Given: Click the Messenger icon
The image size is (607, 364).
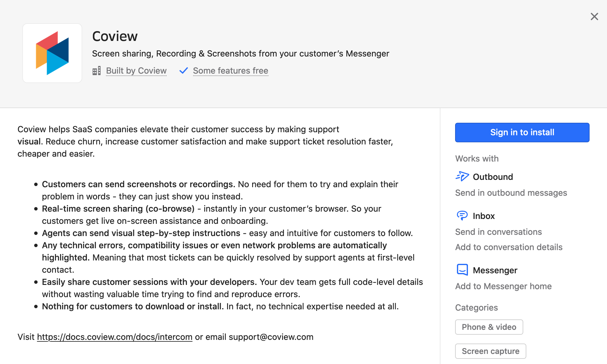Looking at the screenshot, I should click(x=462, y=270).
